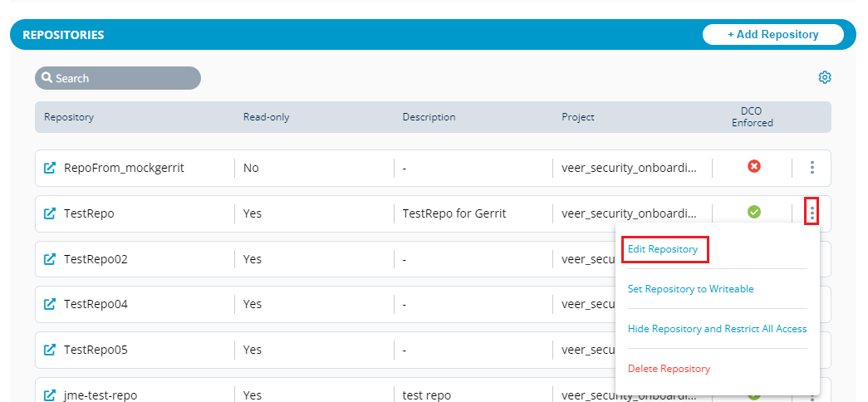Choose Set Repository to Writeable
This screenshot has height=402, width=868.
690,289
